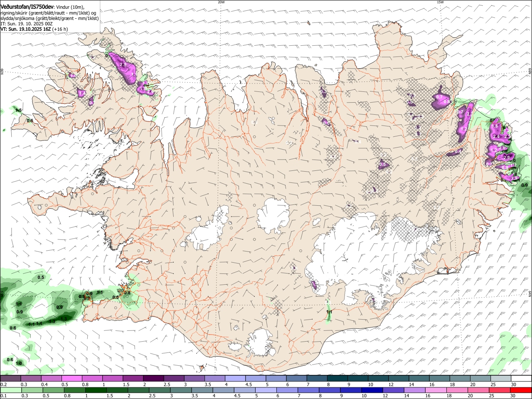Viewport: 532px width, 399px height.
Task: Click the 12 label under lower scale
Action: point(386,396)
